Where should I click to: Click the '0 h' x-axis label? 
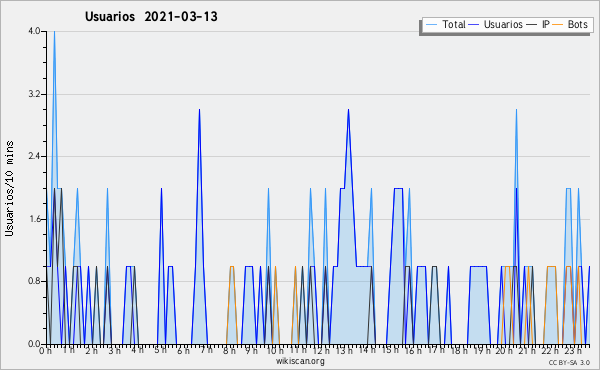[45, 351]
